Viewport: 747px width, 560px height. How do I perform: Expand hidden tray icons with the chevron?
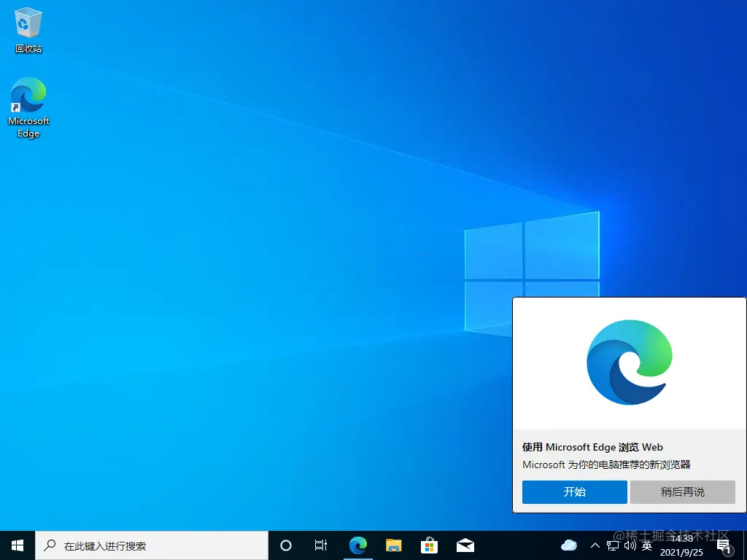point(596,545)
